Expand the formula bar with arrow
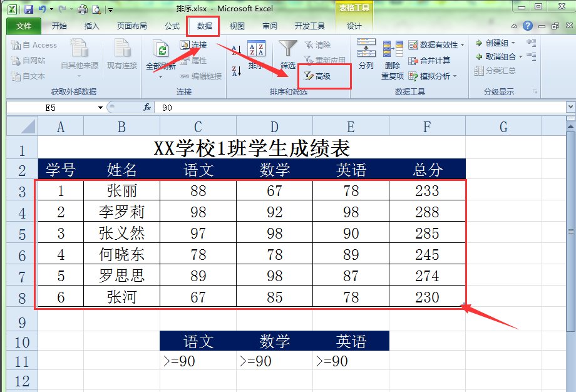The height and width of the screenshot is (392, 576). pyautogui.click(x=570, y=107)
